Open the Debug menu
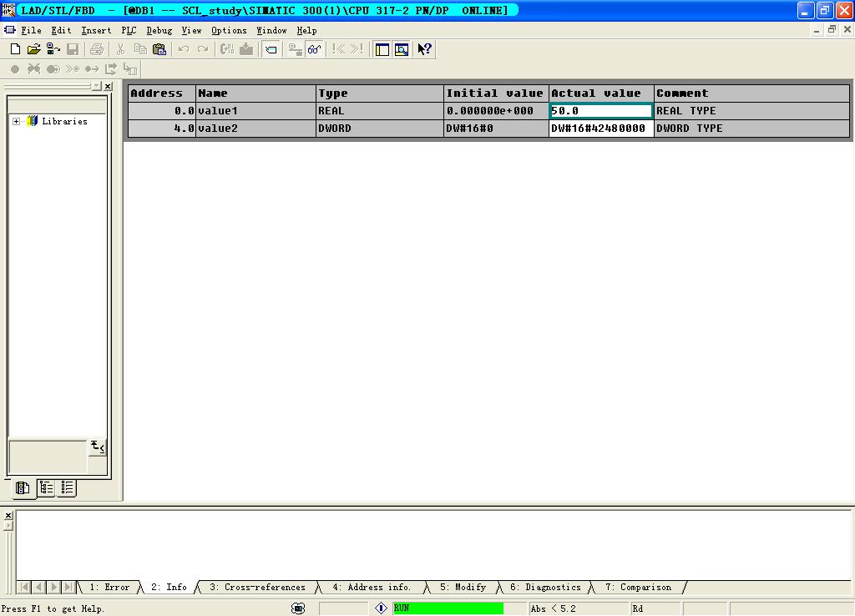Screen dimensions: 855x616 pyautogui.click(x=159, y=31)
